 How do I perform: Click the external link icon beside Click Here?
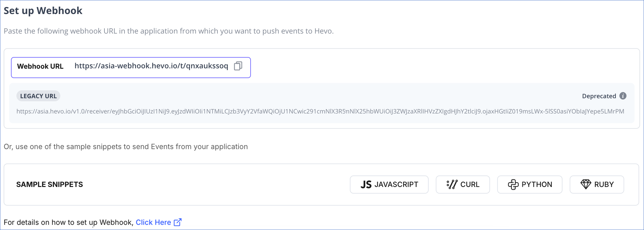point(178,222)
